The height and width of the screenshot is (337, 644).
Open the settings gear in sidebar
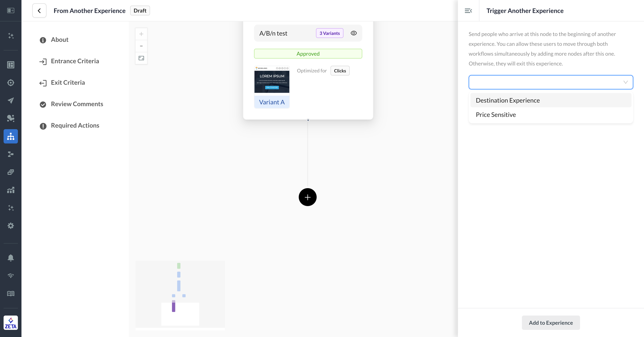click(11, 225)
